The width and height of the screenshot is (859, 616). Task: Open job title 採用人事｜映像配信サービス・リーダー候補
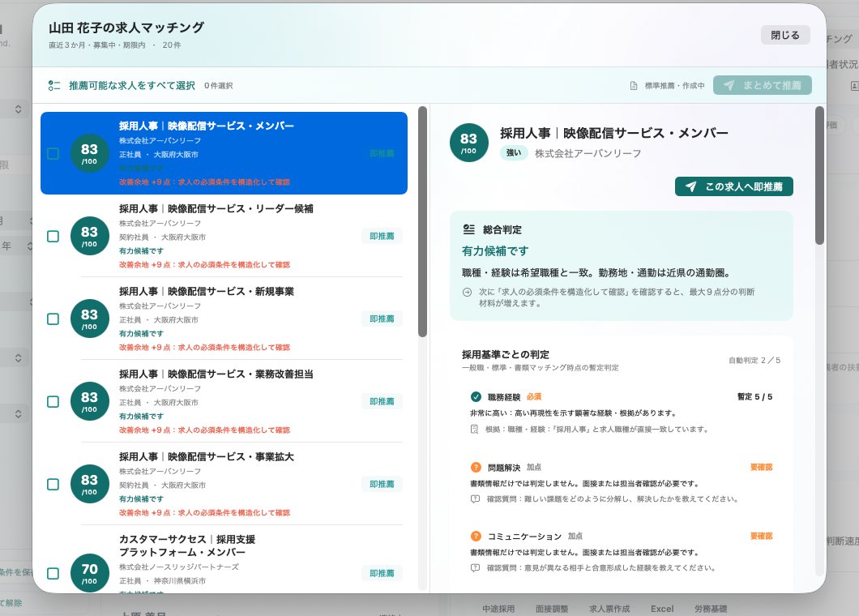(216, 209)
